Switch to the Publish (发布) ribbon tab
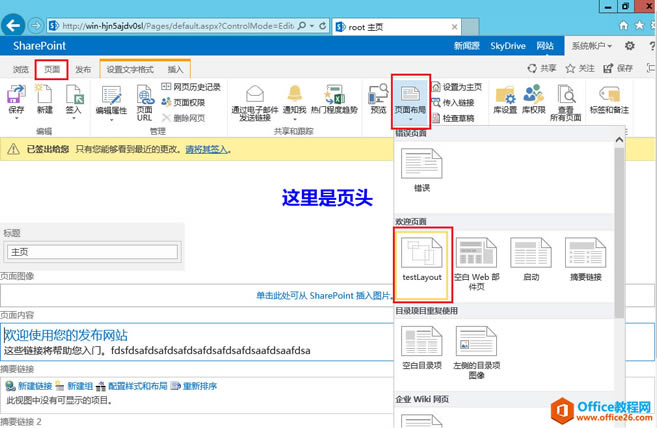 pyautogui.click(x=83, y=70)
